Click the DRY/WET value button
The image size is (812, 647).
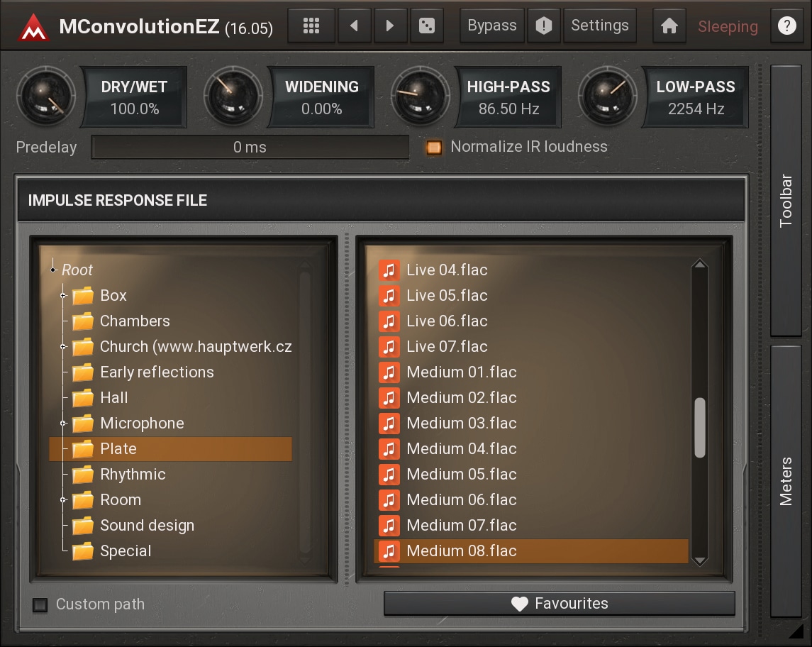(x=134, y=97)
